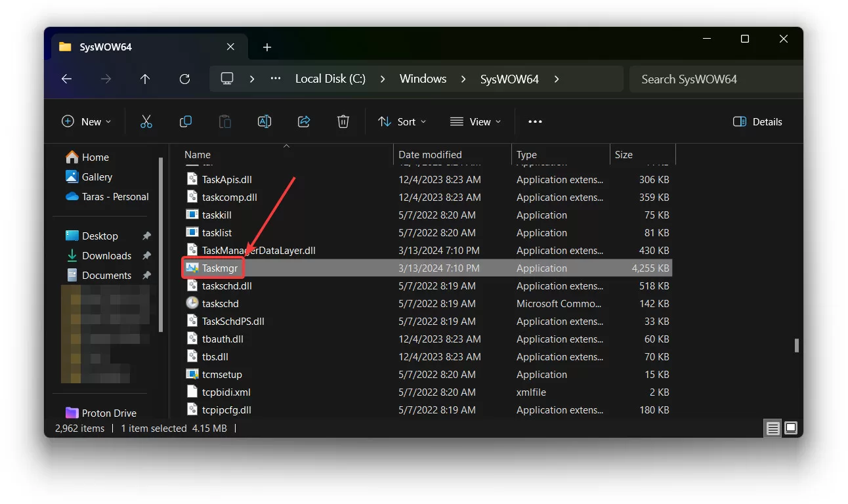Viewport: 848px width, 504px height.
Task: Switch to details list view button
Action: click(773, 429)
